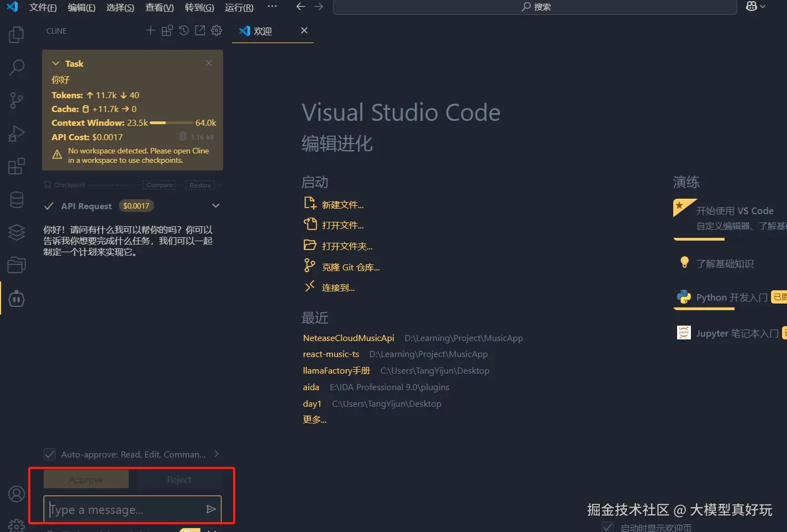Select the 欢迎 editor tab
This screenshot has height=532, width=787.
273,31
